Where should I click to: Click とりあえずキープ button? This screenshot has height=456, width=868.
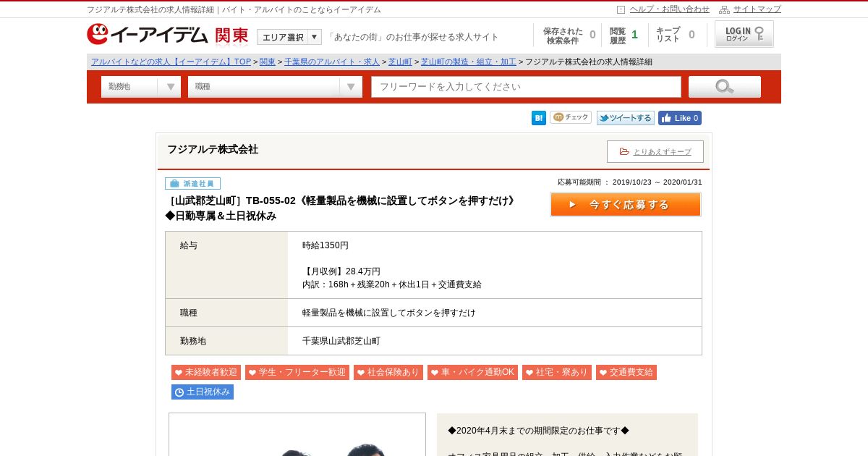pos(655,151)
